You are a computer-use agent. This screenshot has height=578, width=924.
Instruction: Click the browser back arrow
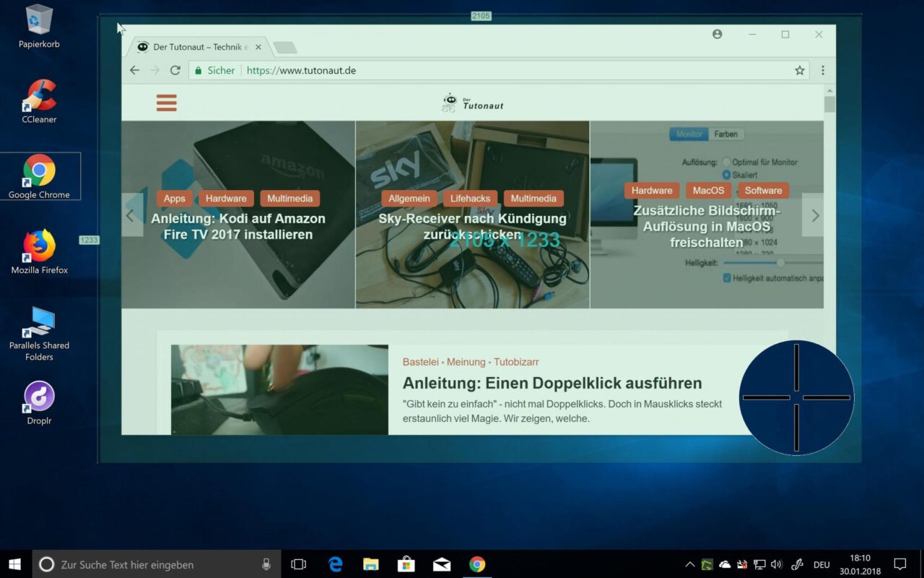(x=134, y=70)
